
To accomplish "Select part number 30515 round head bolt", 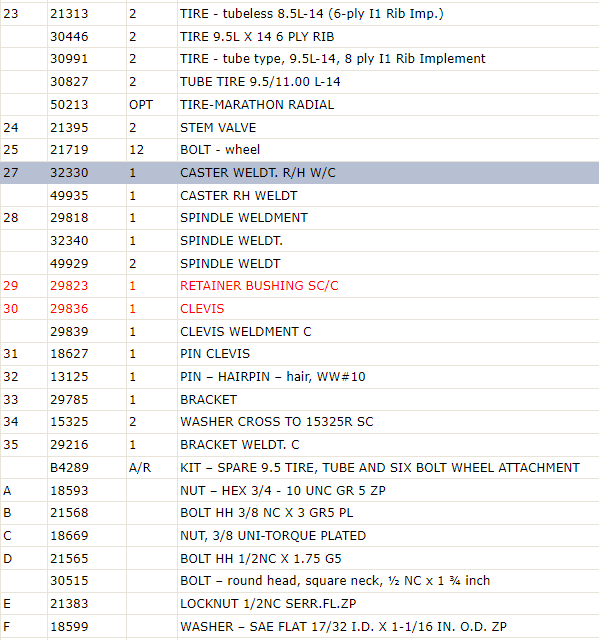I will tap(69, 580).
